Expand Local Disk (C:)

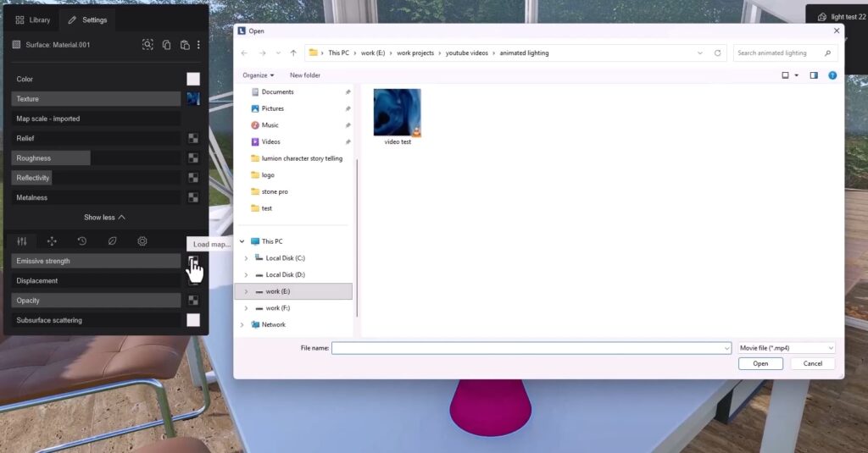click(x=247, y=258)
